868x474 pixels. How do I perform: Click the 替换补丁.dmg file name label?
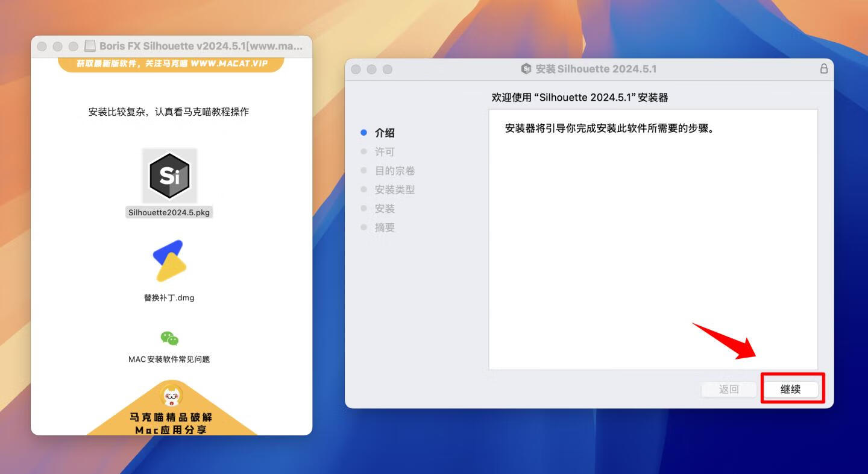pos(169,297)
